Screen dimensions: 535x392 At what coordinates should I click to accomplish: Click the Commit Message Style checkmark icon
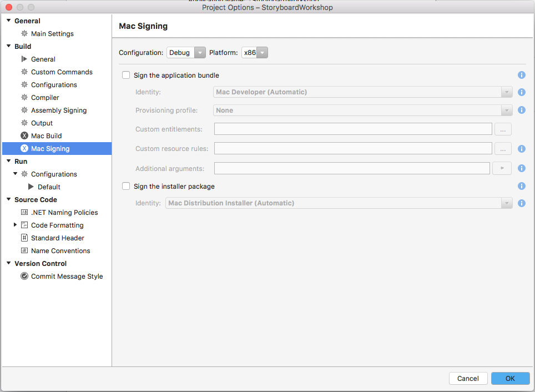pyautogui.click(x=24, y=277)
